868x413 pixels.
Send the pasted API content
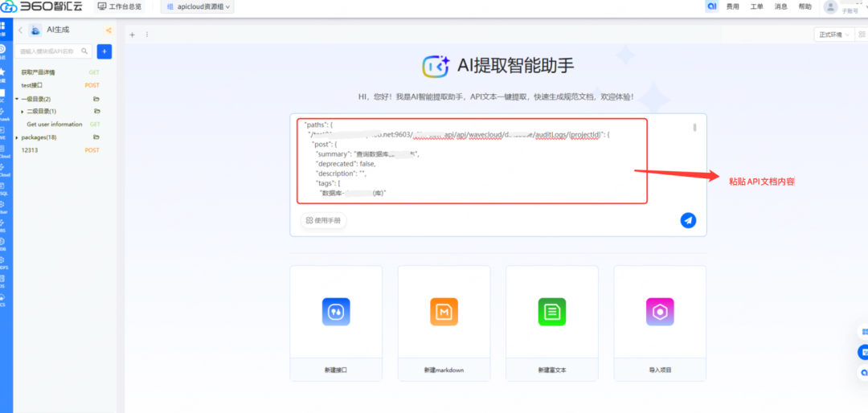pos(688,220)
